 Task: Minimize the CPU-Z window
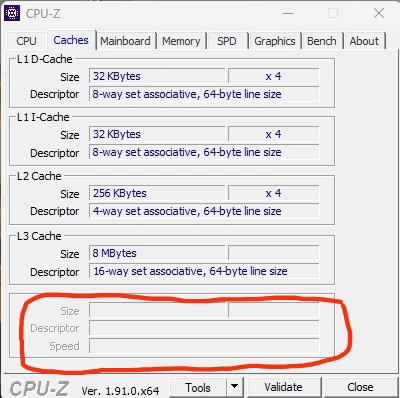pyautogui.click(x=288, y=13)
